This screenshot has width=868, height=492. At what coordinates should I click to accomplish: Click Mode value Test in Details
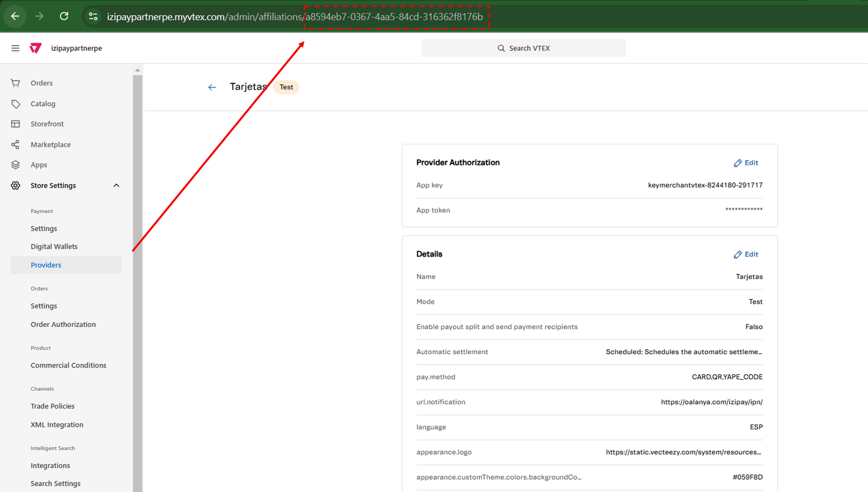point(755,301)
